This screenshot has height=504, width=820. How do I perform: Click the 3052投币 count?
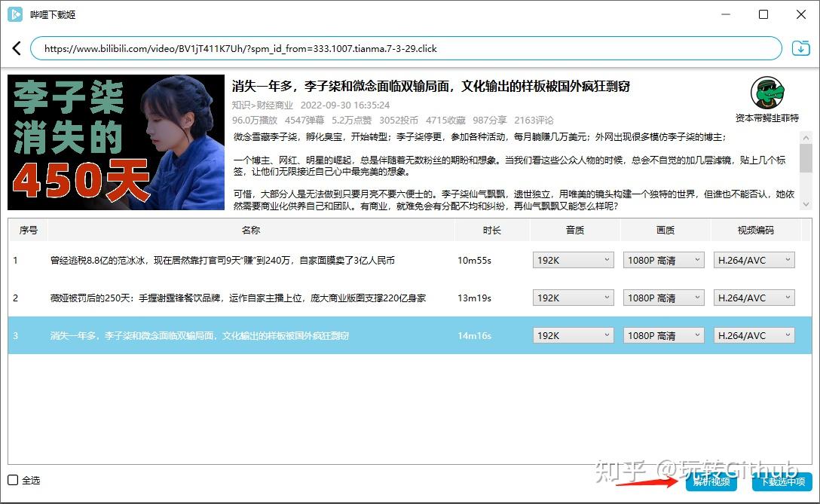(399, 121)
